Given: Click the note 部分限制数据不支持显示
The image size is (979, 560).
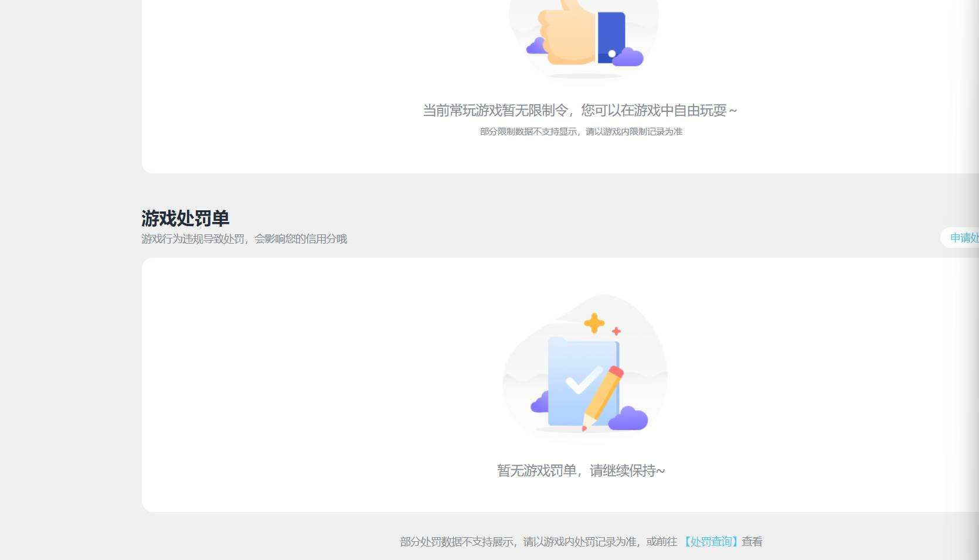Looking at the screenshot, I should pos(528,132).
